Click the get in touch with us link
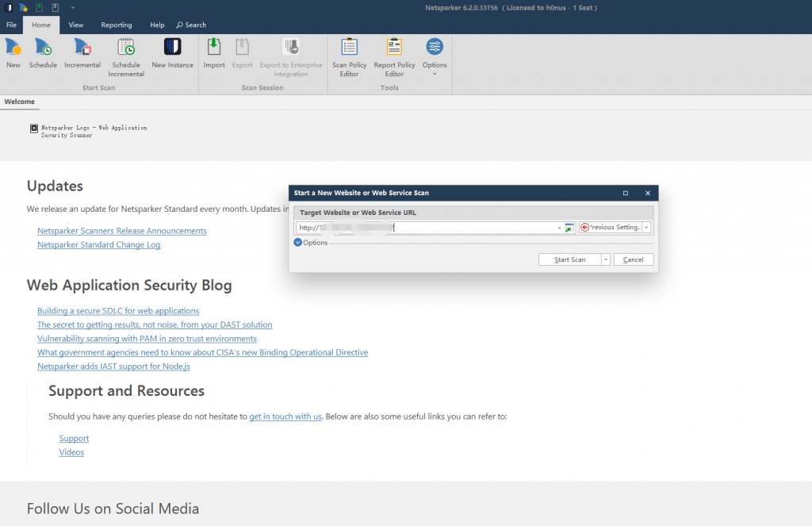 coord(285,417)
